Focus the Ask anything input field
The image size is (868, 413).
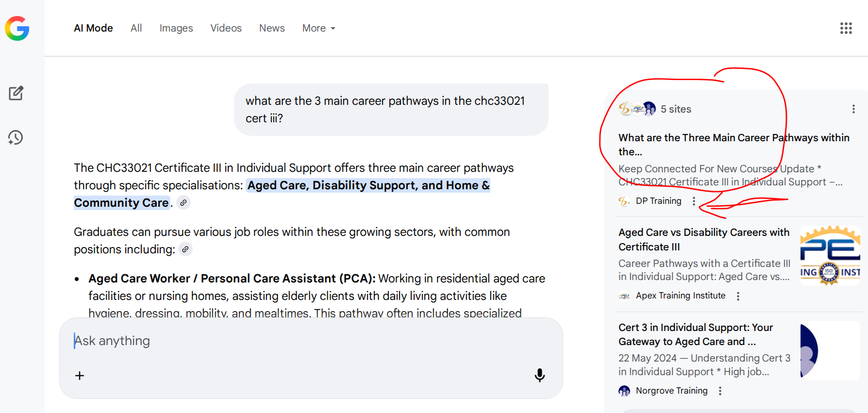point(311,341)
